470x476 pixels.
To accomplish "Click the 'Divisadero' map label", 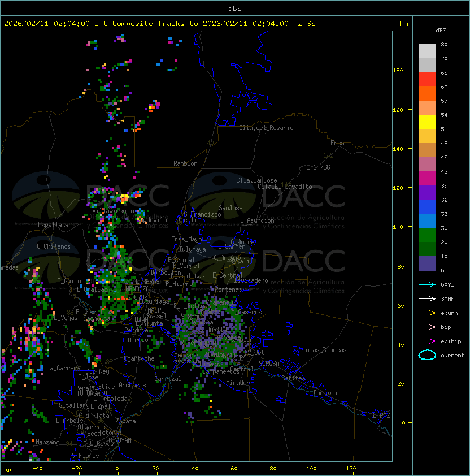I will [251, 280].
